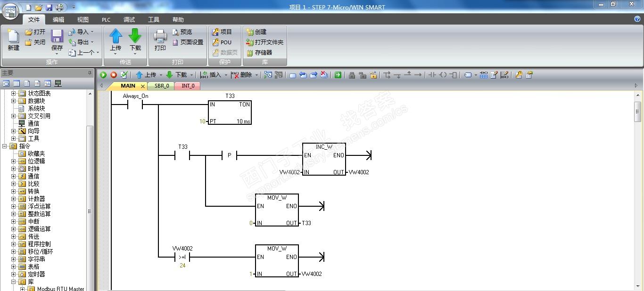Select the INT_0 interrupt tab
The height and width of the screenshot is (291, 644).
tap(188, 86)
